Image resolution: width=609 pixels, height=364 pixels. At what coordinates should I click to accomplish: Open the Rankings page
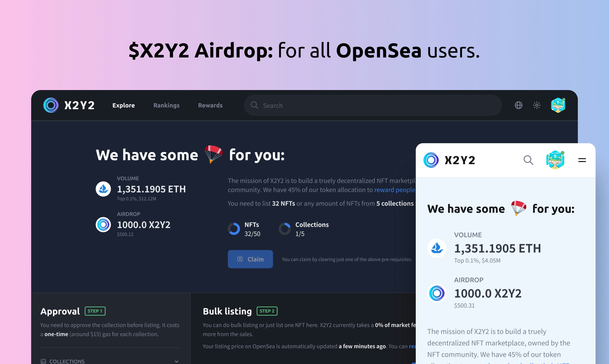click(x=166, y=105)
